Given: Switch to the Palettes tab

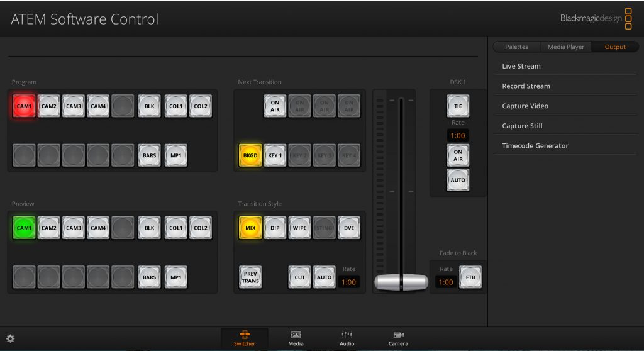Looking at the screenshot, I should tap(516, 47).
